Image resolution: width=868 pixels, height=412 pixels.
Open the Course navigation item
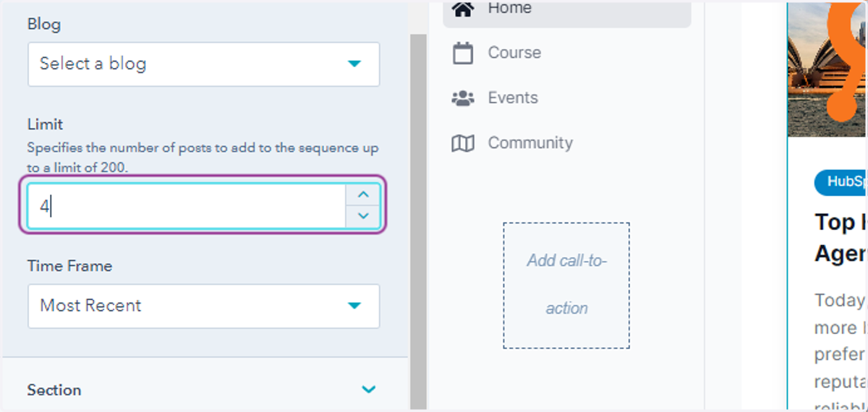click(x=567, y=53)
